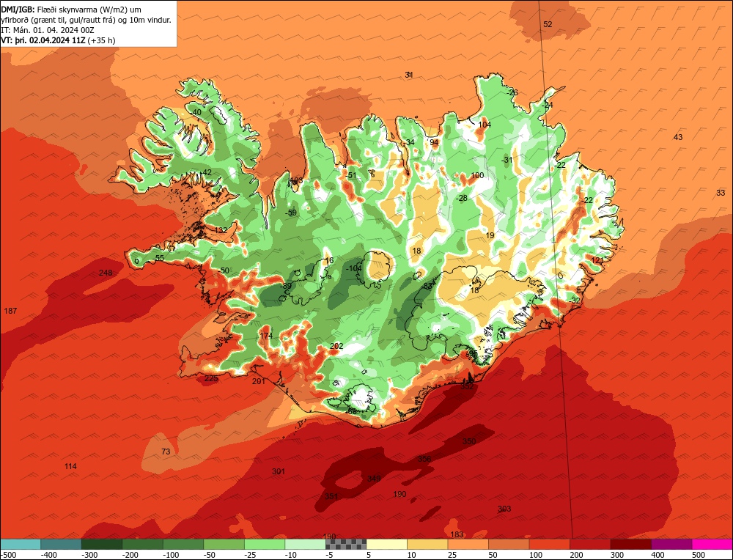Screen dimensions: 733x560
Task: Click the '-25' label on the legend scale
Action: point(251,555)
